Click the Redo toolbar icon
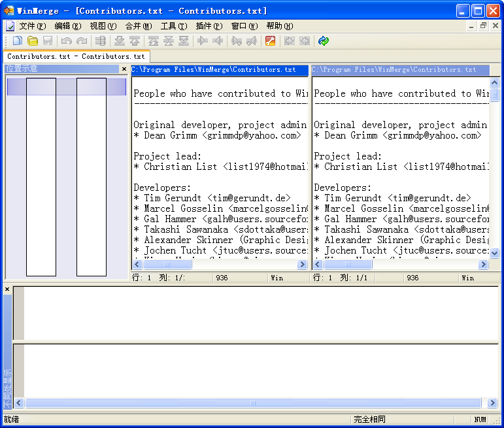Viewport: 504px width, 428px height. 81,41
